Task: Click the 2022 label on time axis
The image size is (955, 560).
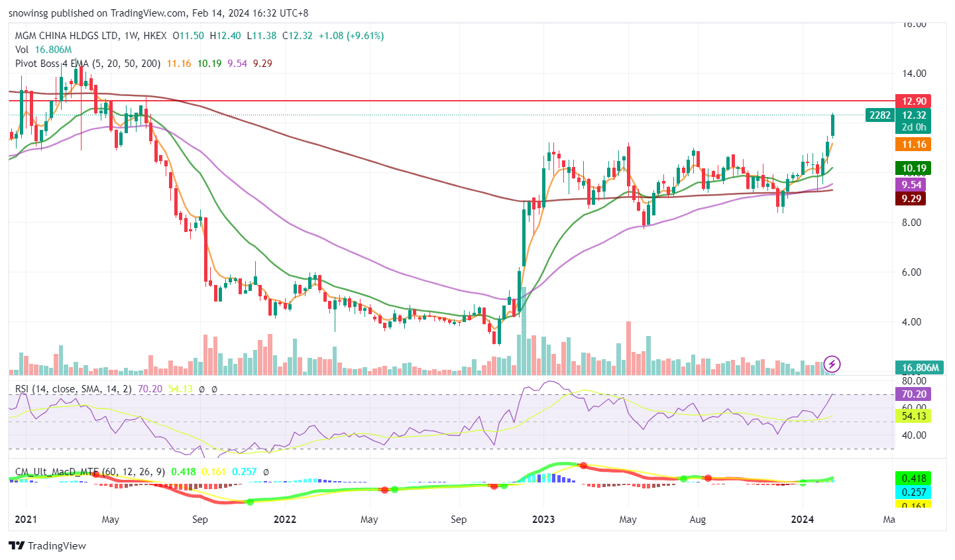Action: (x=285, y=520)
